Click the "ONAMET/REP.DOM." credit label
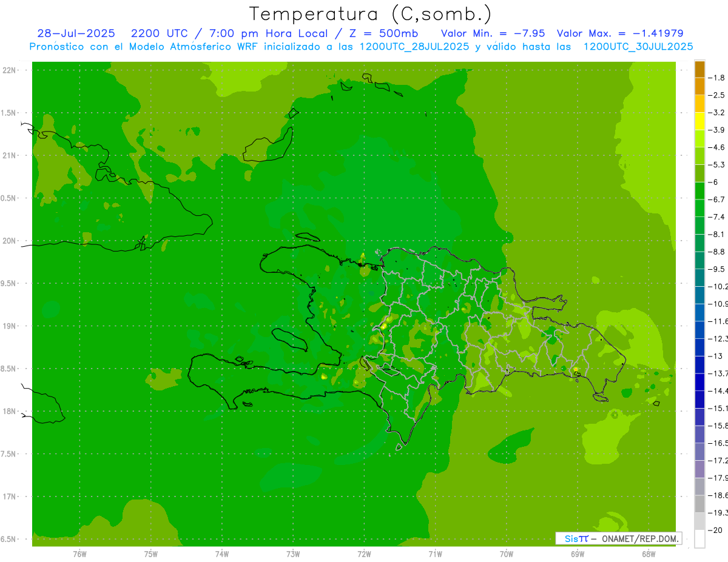 point(640,538)
